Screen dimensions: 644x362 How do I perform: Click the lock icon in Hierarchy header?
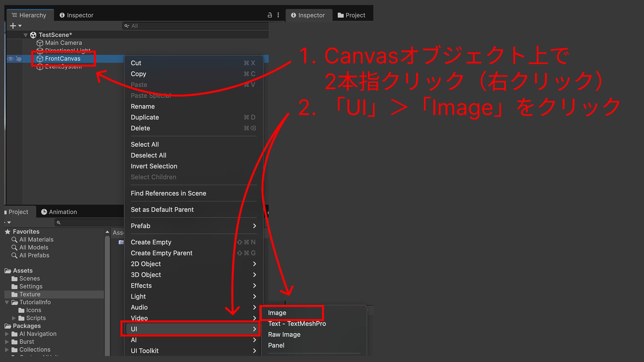[269, 15]
